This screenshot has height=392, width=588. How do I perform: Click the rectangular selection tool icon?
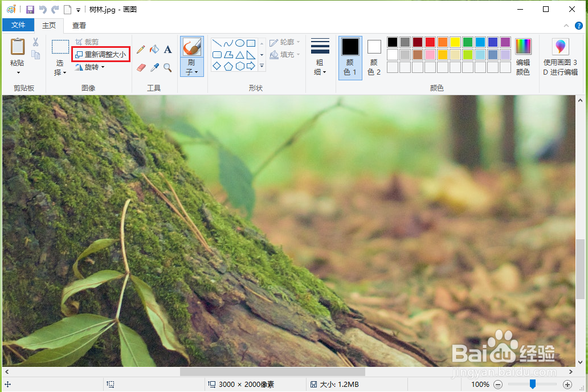click(60, 47)
